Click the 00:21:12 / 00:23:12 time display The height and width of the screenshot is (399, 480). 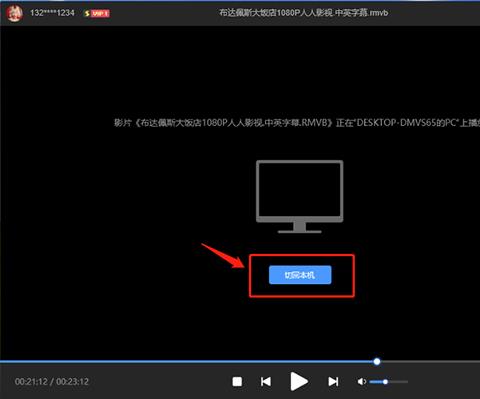pyautogui.click(x=52, y=381)
